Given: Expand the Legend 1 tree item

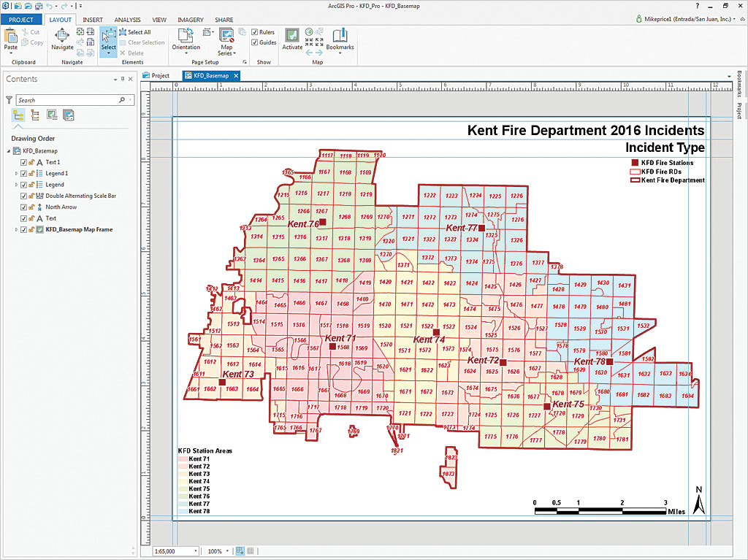Looking at the screenshot, I should [x=16, y=174].
